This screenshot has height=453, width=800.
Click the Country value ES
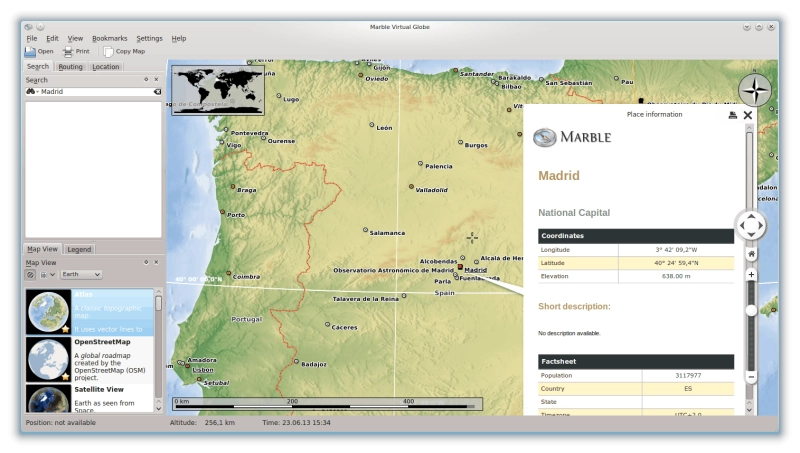tap(688, 389)
